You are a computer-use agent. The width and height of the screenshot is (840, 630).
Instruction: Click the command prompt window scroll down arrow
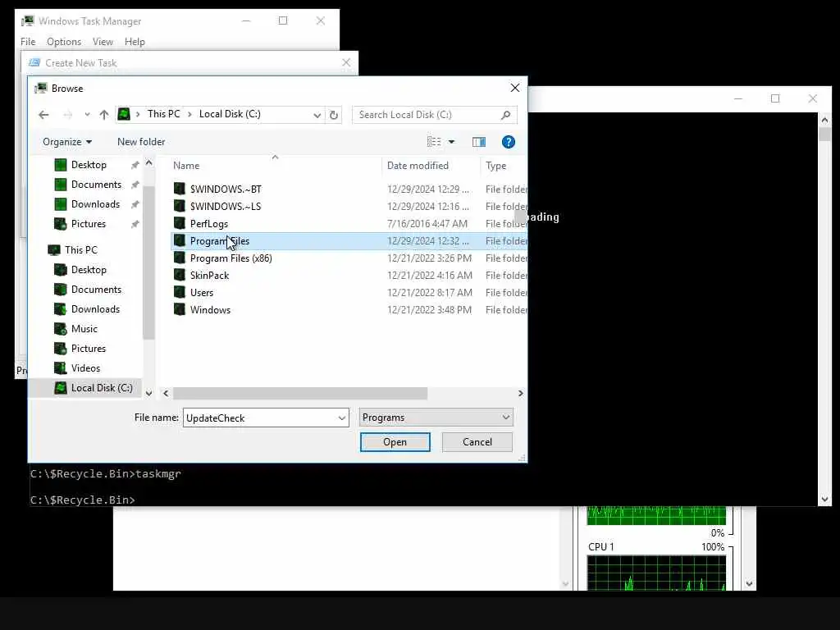click(824, 500)
